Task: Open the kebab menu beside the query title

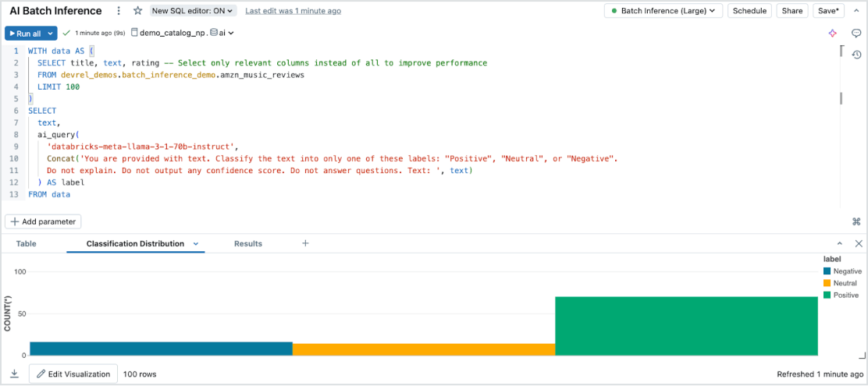Action: 119,11
